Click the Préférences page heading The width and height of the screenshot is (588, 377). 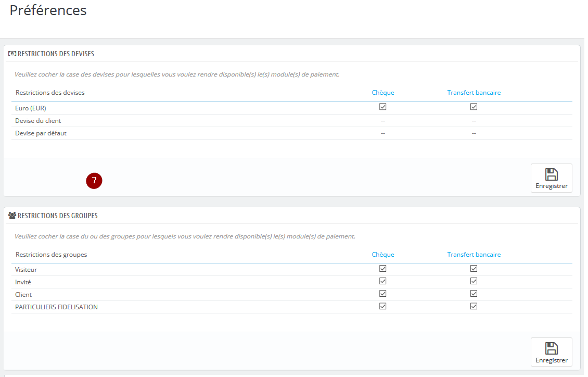[x=48, y=10]
